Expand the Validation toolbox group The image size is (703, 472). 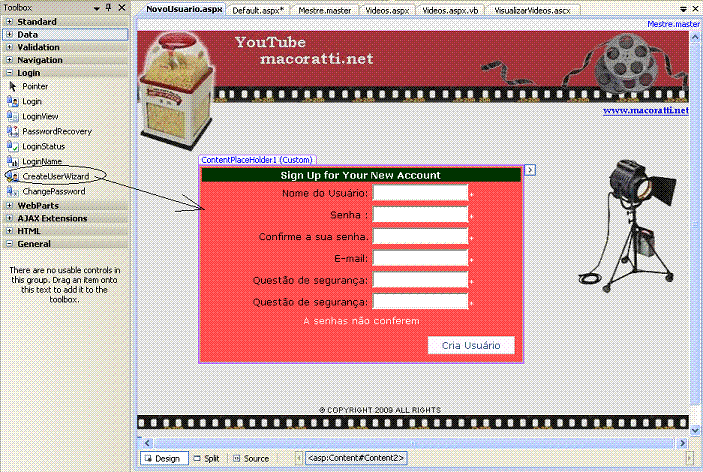click(9, 47)
